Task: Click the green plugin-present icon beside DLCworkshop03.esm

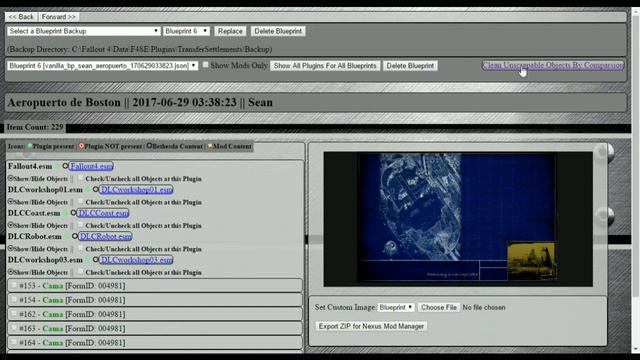Action: click(88, 260)
